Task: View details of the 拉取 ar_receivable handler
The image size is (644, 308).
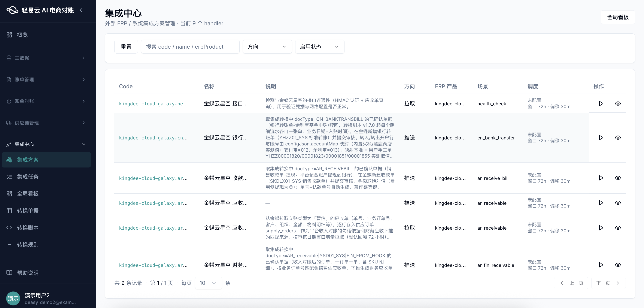Action: coord(618,228)
